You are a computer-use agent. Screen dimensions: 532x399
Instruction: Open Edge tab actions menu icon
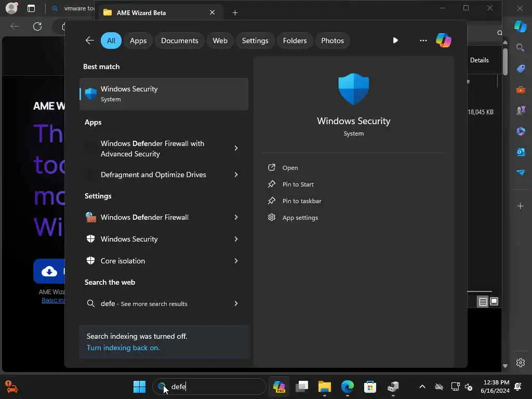(31, 8)
